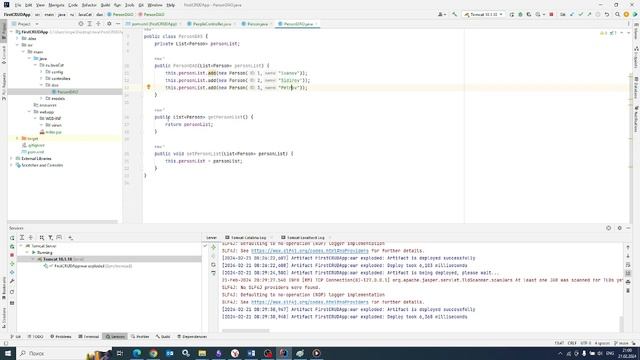Open the Build menu
640x360 pixels.
[105, 5]
